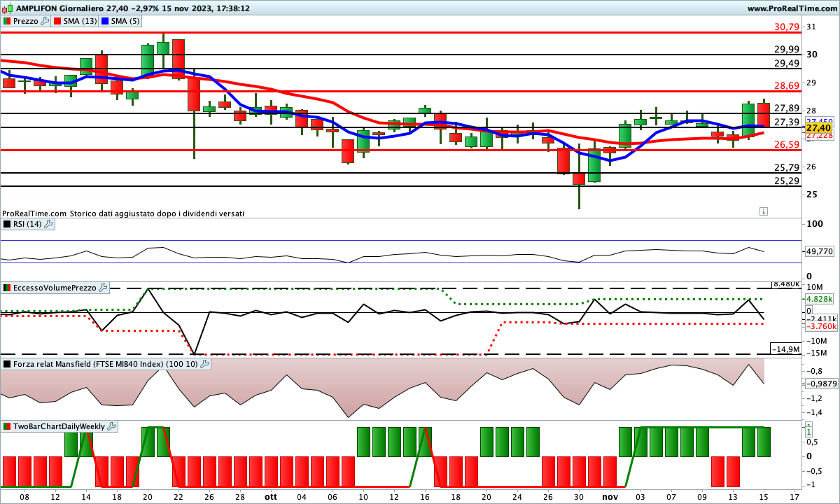Open settings wrench next to Prezzo
Screen dimensions: 840x504
pyautogui.click(x=45, y=21)
